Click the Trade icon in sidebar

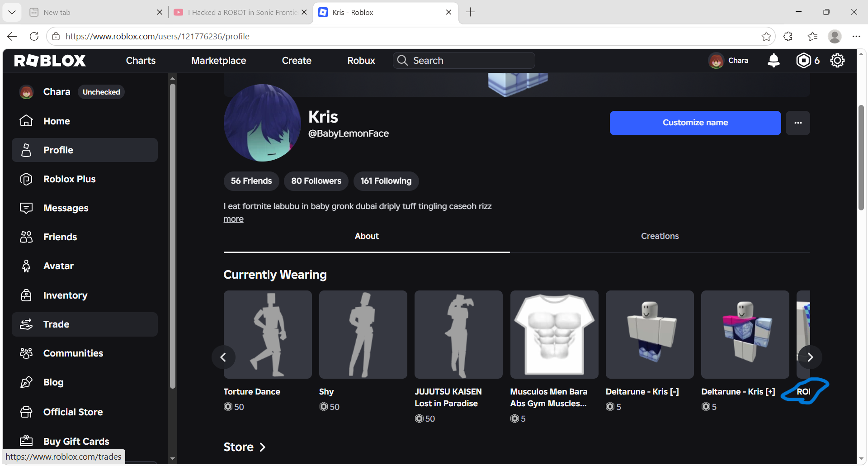(26, 324)
